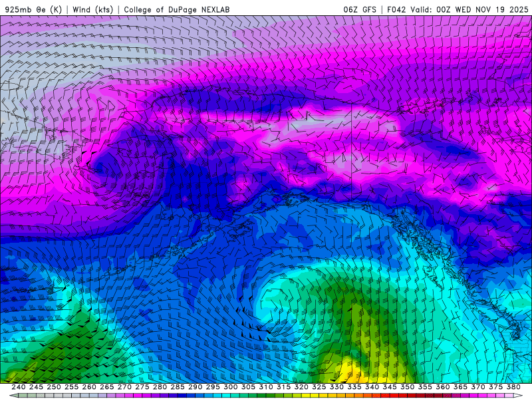Click the 360 color scale label
This screenshot has width=532, height=399.
pos(442,387)
